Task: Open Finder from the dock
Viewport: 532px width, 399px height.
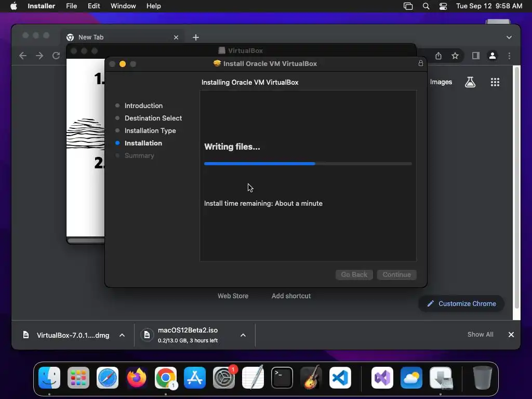Action: [x=49, y=378]
